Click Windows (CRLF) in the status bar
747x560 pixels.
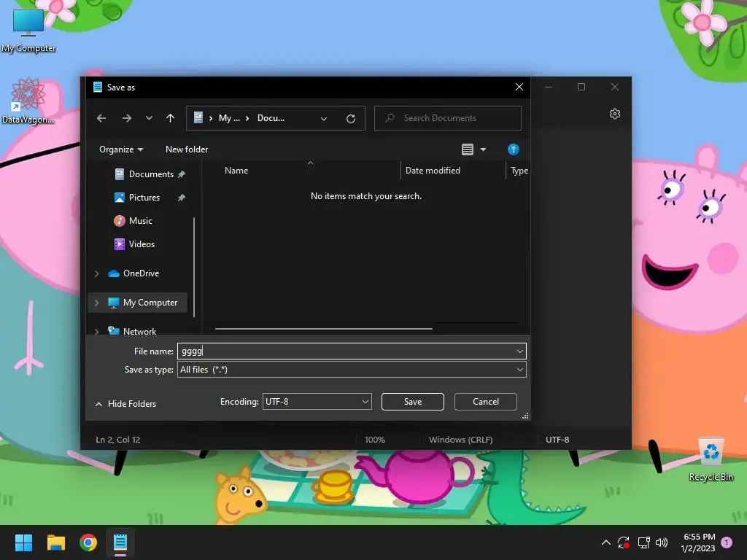(x=460, y=440)
